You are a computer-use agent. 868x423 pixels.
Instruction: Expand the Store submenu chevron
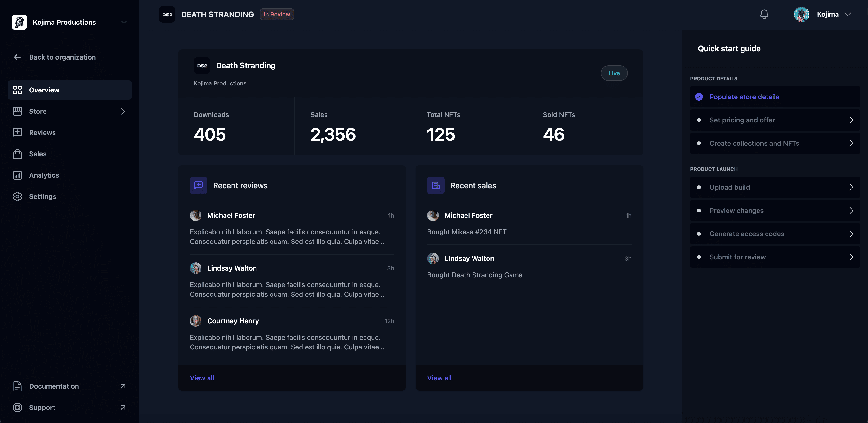pos(123,111)
